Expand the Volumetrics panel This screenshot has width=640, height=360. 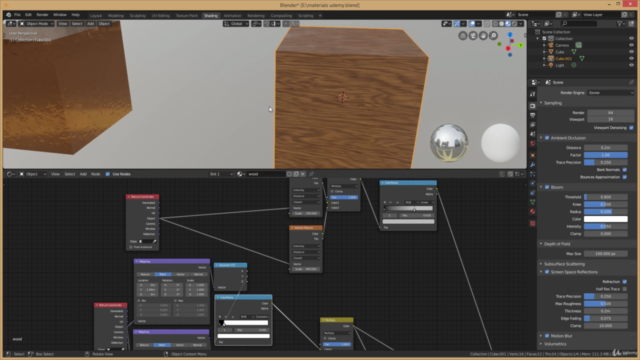click(x=555, y=344)
